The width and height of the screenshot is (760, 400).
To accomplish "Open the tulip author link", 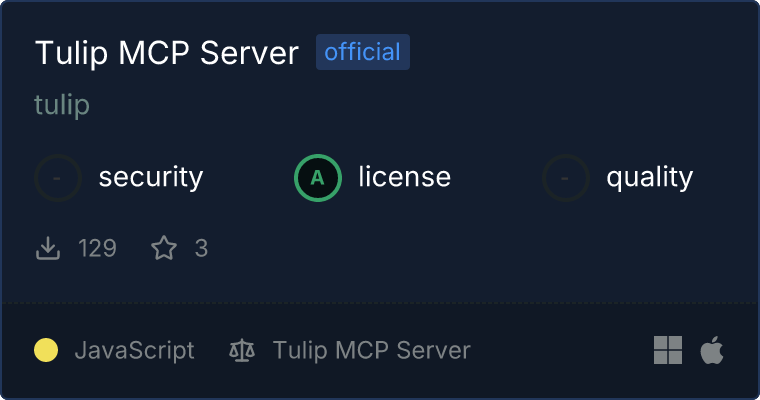I will point(62,105).
